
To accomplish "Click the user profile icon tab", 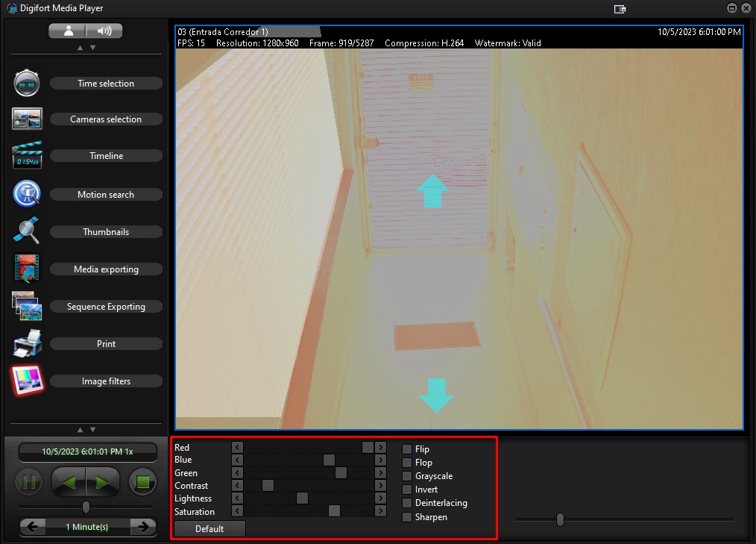I will pos(68,31).
